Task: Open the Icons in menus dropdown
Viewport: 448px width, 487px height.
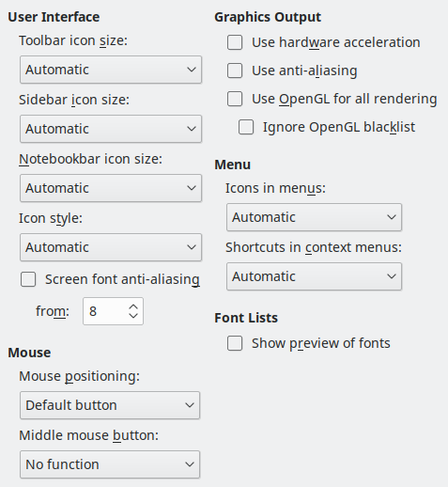Action: [x=314, y=217]
